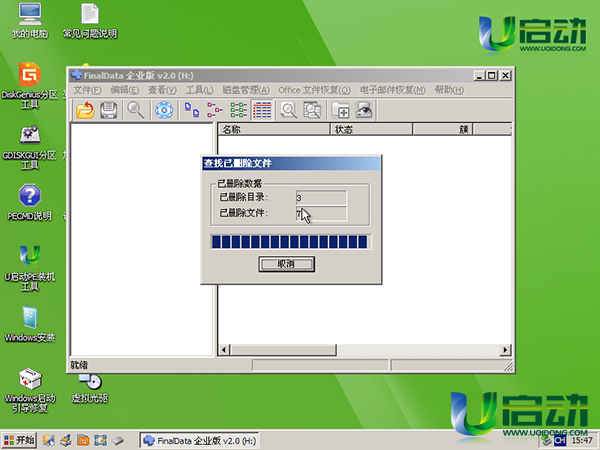Click the 状态 column header
Image resolution: width=600 pixels, height=450 pixels.
point(371,129)
